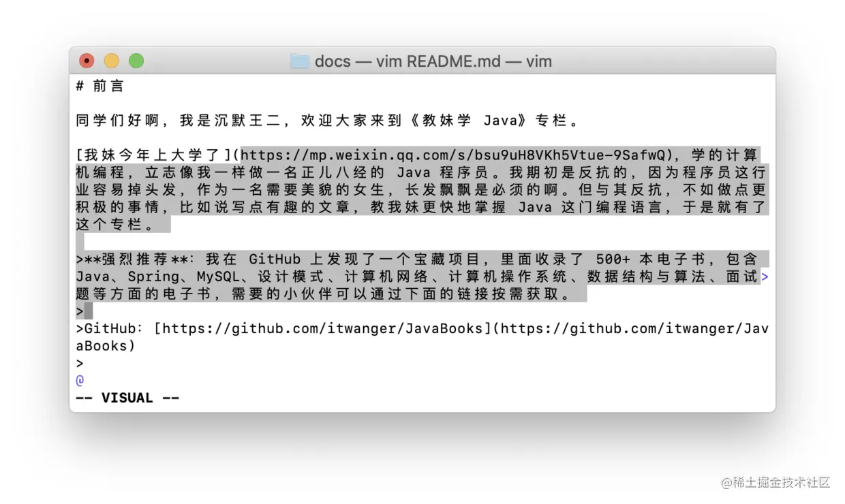
Task: Click the blue '@' marker at bottom
Action: [x=80, y=380]
